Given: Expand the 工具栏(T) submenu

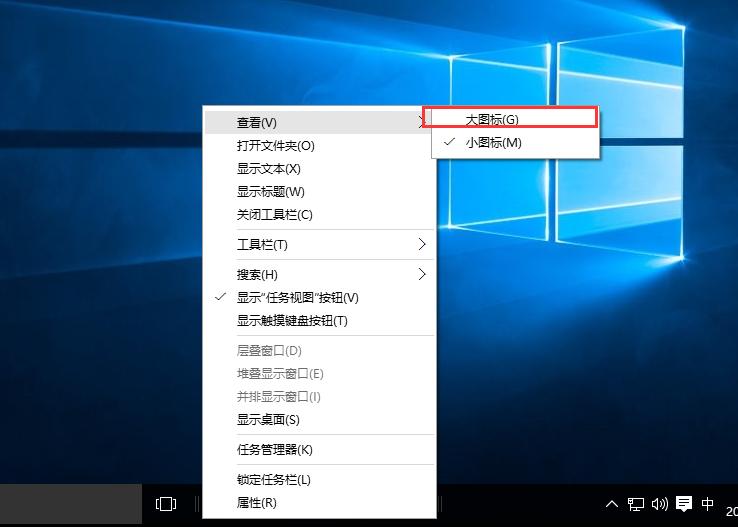Looking at the screenshot, I should [319, 245].
